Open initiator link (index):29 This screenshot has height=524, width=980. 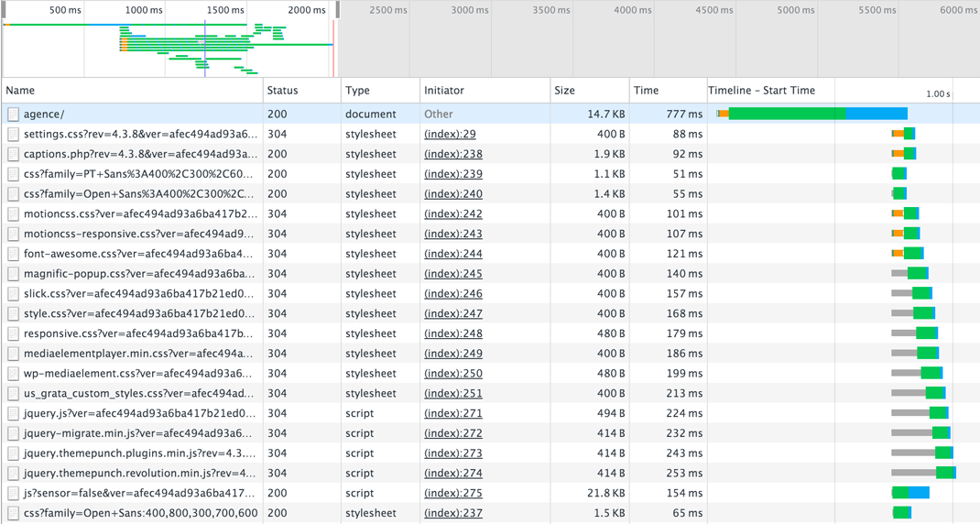(450, 135)
